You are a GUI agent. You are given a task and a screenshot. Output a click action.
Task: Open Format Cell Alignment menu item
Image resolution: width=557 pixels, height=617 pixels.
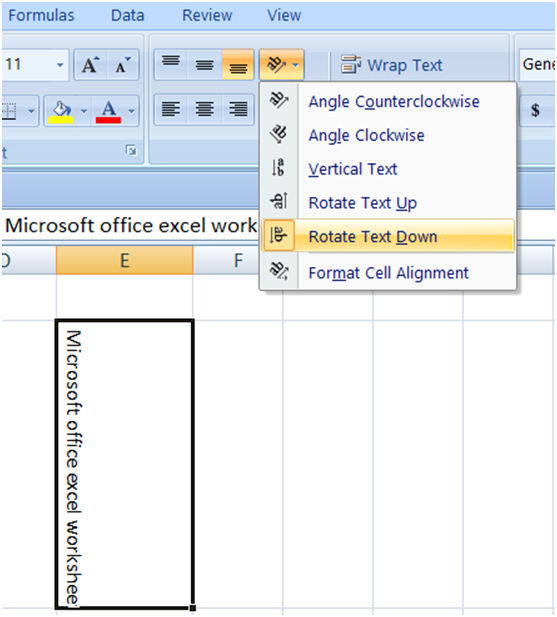click(388, 273)
